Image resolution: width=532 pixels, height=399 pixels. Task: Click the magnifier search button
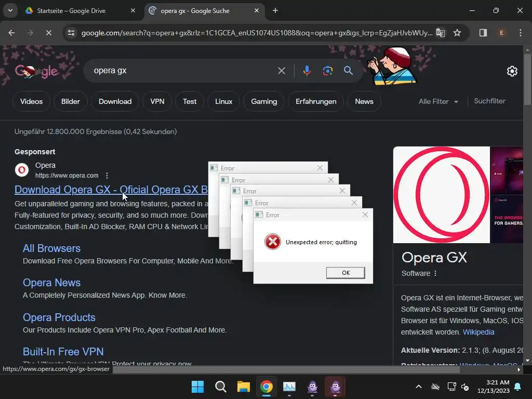click(348, 71)
